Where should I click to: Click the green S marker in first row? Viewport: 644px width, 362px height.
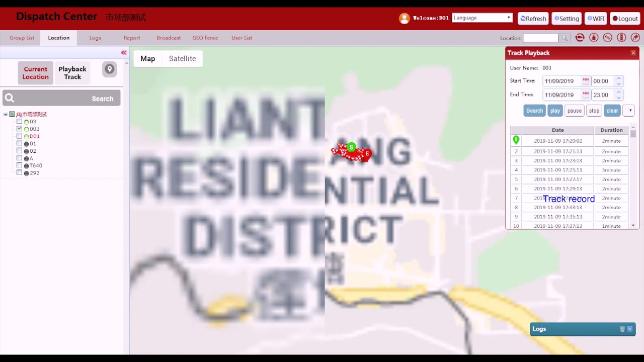pyautogui.click(x=516, y=140)
